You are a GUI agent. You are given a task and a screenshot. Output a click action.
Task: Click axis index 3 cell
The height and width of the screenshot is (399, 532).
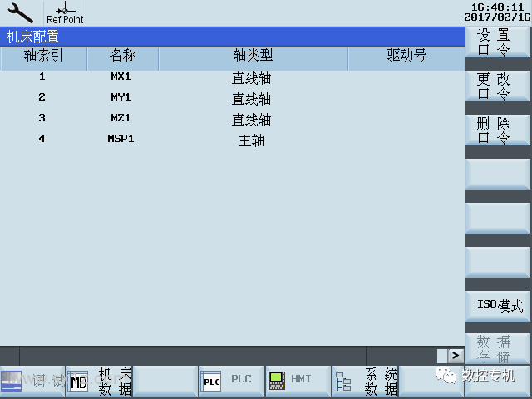tap(42, 118)
